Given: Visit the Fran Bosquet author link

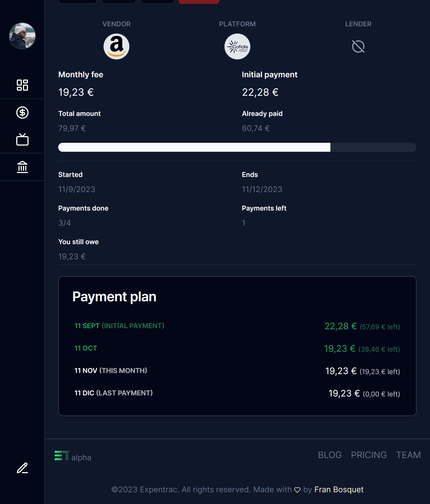Looking at the screenshot, I should tap(339, 489).
